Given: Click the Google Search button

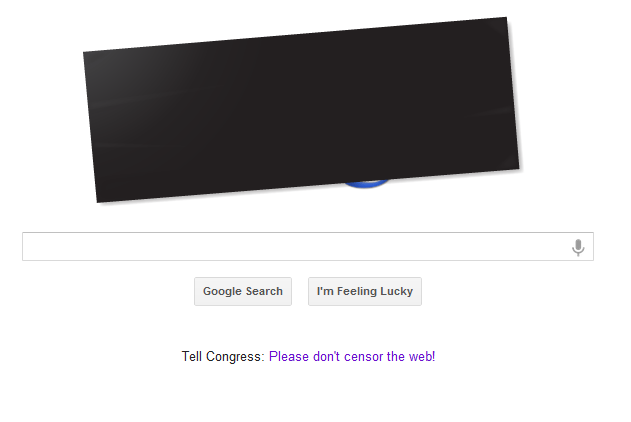Looking at the screenshot, I should point(243,291).
